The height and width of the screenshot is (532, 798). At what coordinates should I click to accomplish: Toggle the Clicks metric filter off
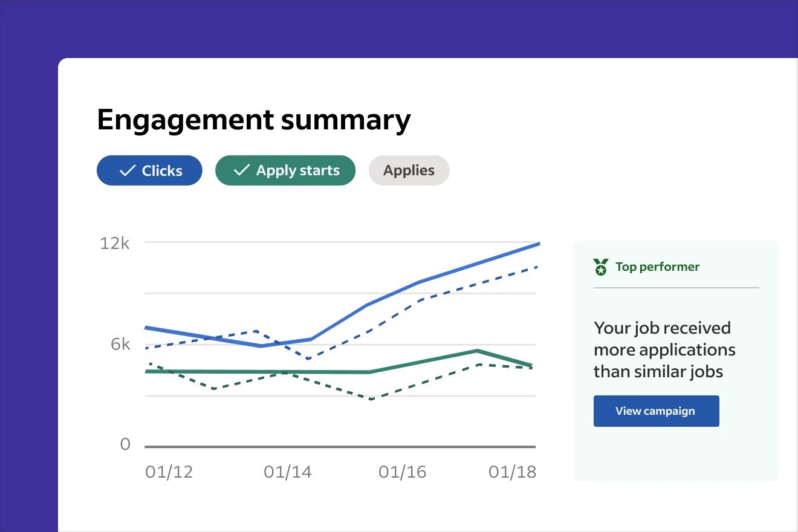tap(149, 170)
